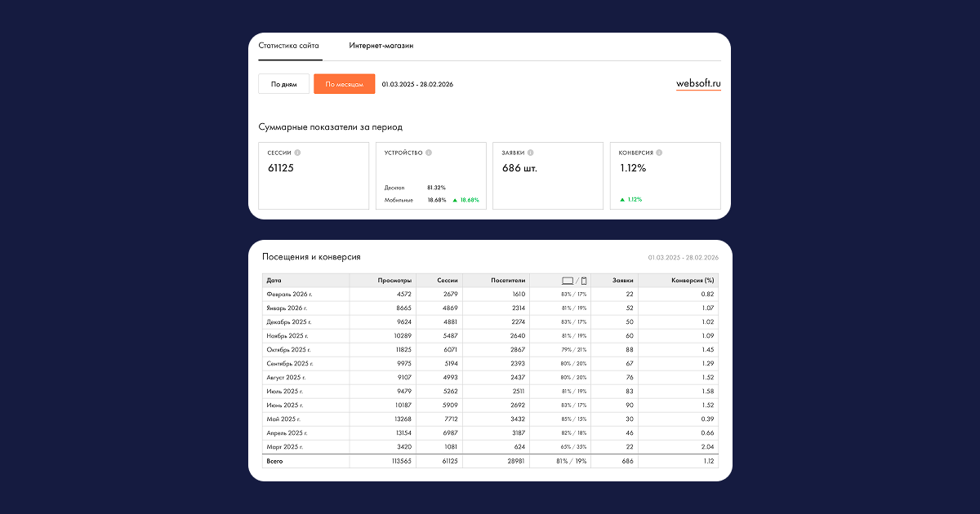Click the green arrow under conversion 1.12%

click(x=622, y=200)
